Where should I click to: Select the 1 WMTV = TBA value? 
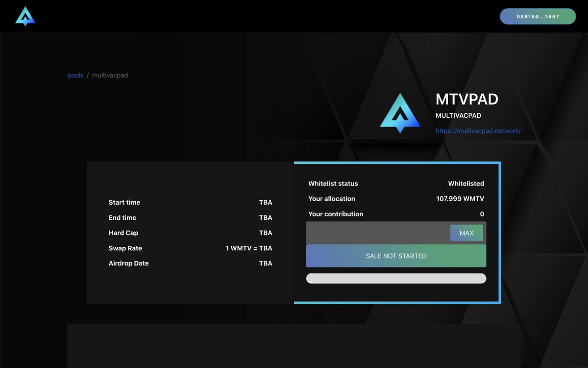point(249,248)
